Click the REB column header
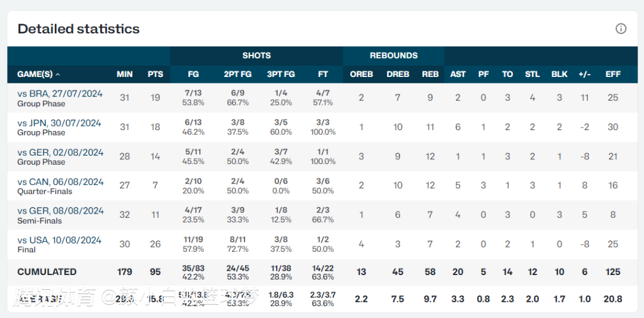 430,75
